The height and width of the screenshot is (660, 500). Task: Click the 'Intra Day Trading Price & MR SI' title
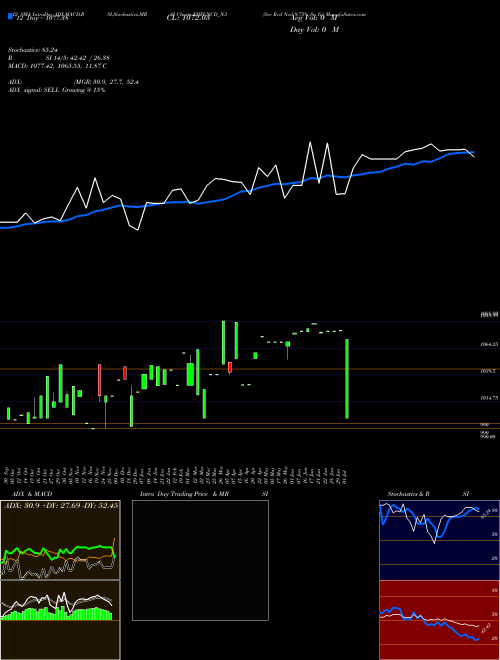pos(204,494)
